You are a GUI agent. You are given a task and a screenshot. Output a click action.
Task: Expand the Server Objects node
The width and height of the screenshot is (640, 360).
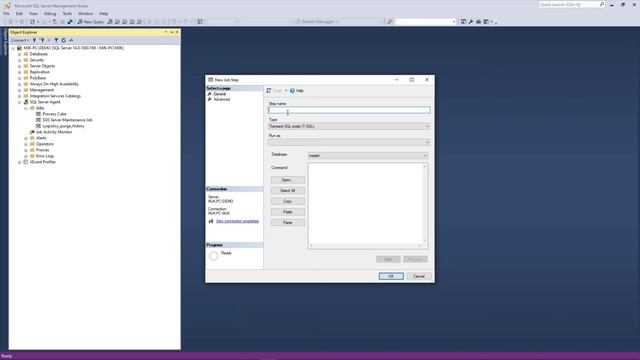coord(20,66)
